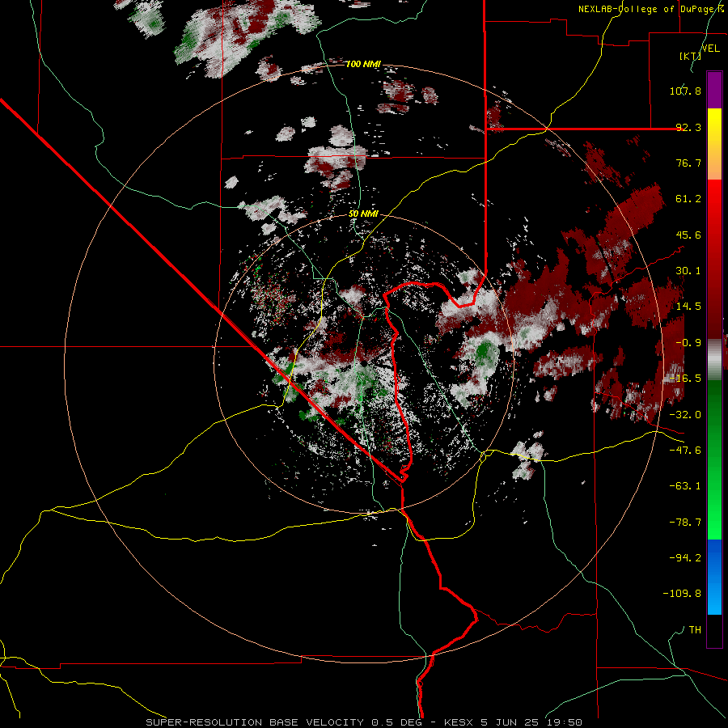Screen dimensions: 728x728
Task: Click the 'VEL' legend heading
Action: 710,49
